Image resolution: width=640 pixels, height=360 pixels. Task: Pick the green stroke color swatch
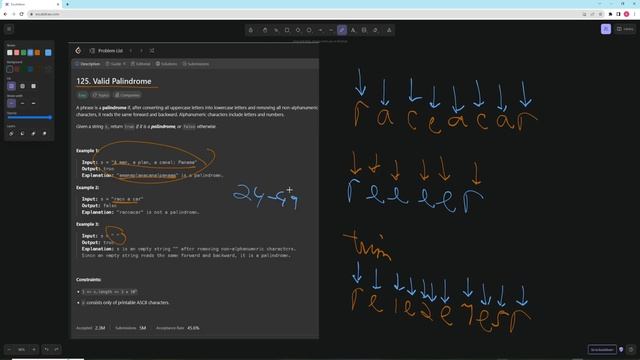tap(24, 53)
